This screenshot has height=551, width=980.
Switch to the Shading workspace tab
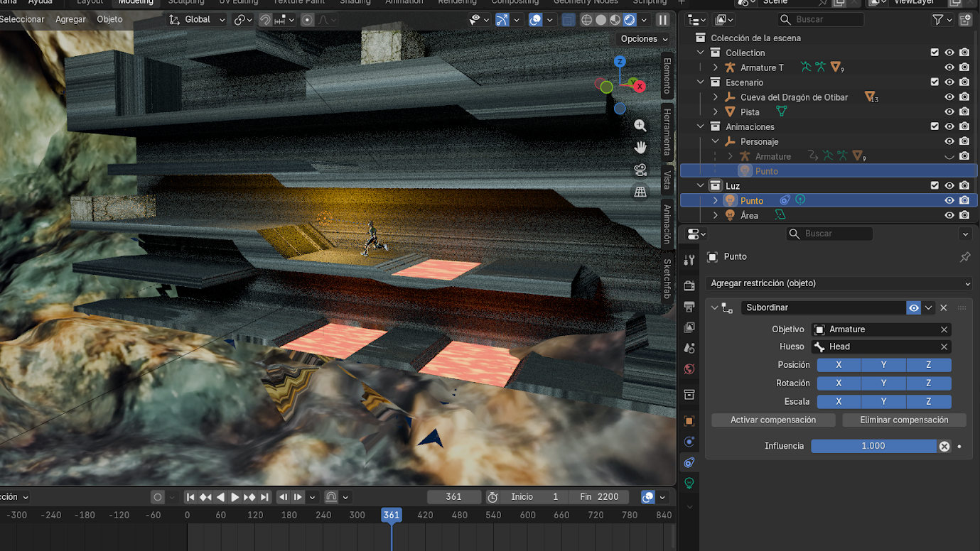(355, 2)
